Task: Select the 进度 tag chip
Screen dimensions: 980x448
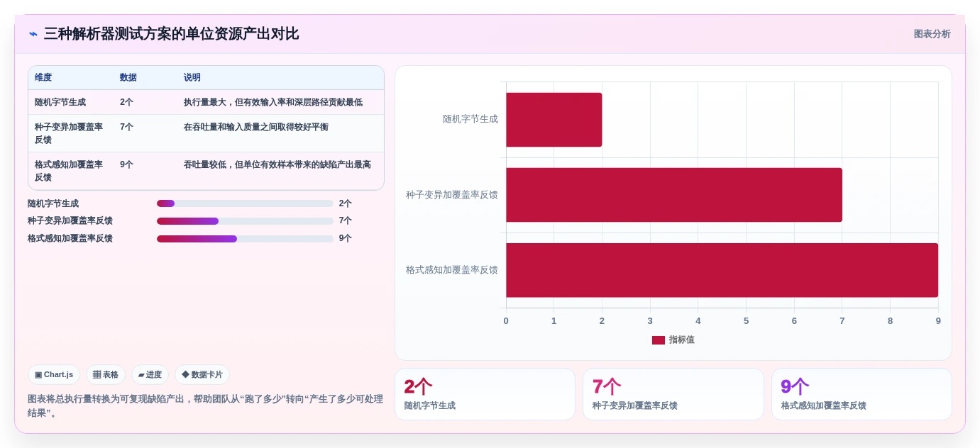Action: (150, 374)
